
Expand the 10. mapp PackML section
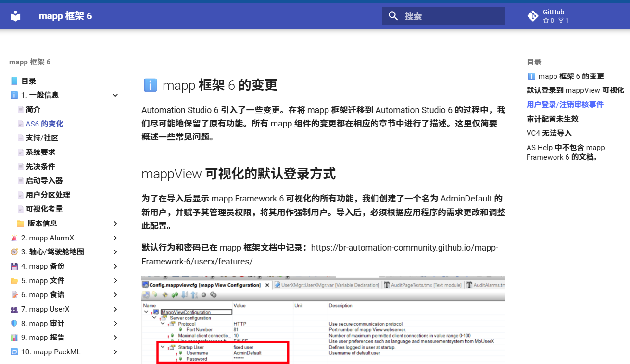(115, 352)
